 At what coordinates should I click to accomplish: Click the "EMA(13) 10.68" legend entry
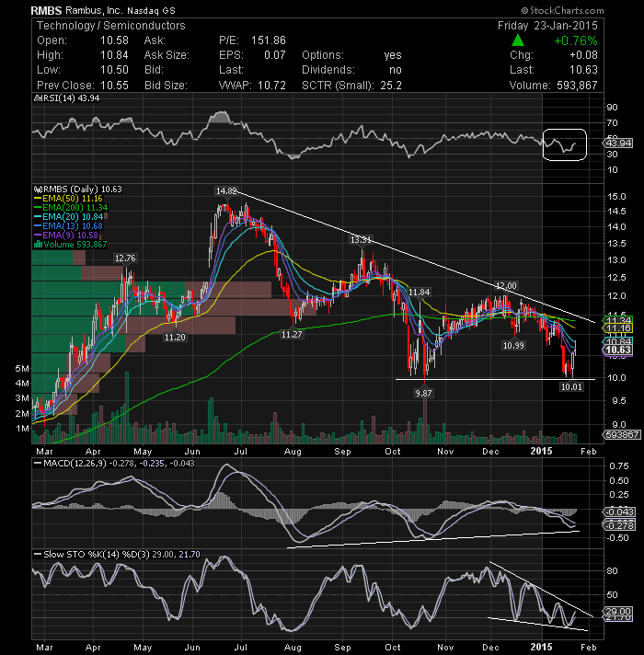pos(68,226)
